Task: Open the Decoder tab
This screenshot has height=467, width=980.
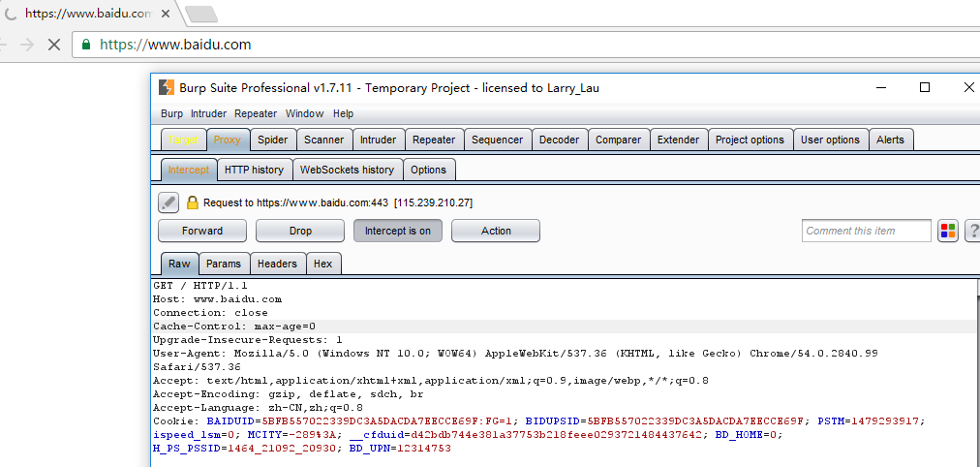Action: click(x=560, y=140)
